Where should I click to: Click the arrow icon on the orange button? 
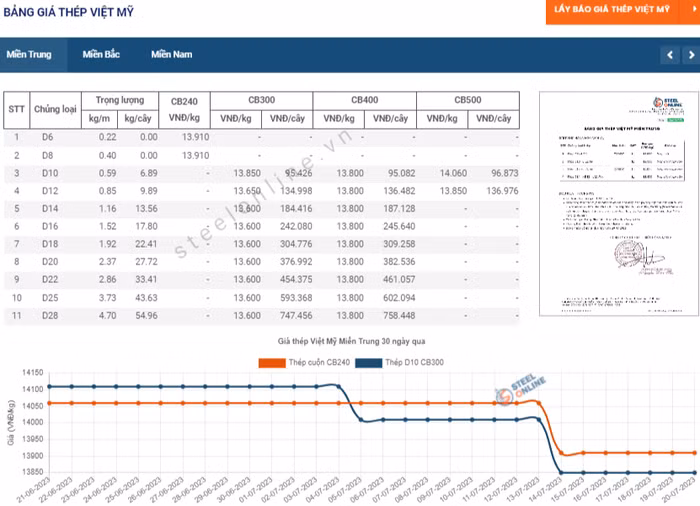(x=679, y=9)
